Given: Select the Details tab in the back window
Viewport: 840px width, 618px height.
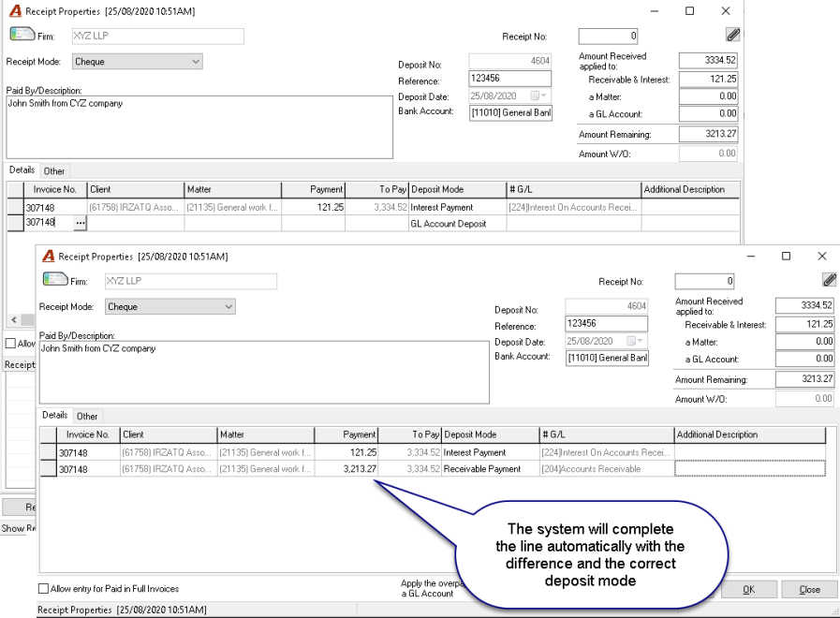Looking at the screenshot, I should [22, 169].
